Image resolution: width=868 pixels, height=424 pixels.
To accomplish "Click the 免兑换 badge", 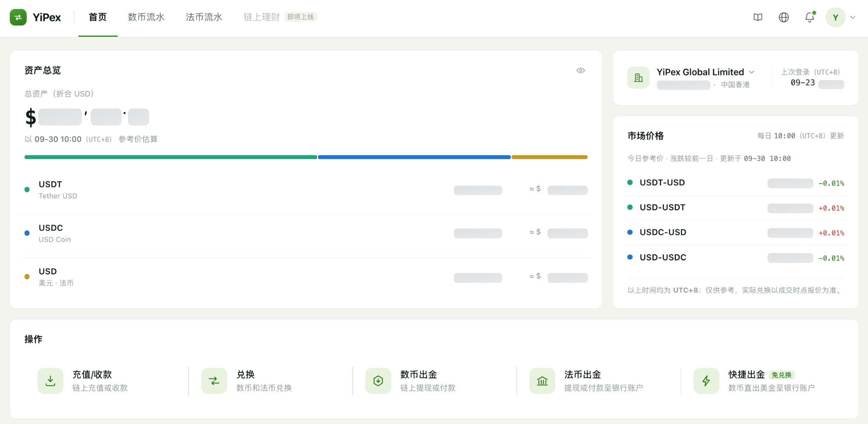I will click(x=782, y=375).
